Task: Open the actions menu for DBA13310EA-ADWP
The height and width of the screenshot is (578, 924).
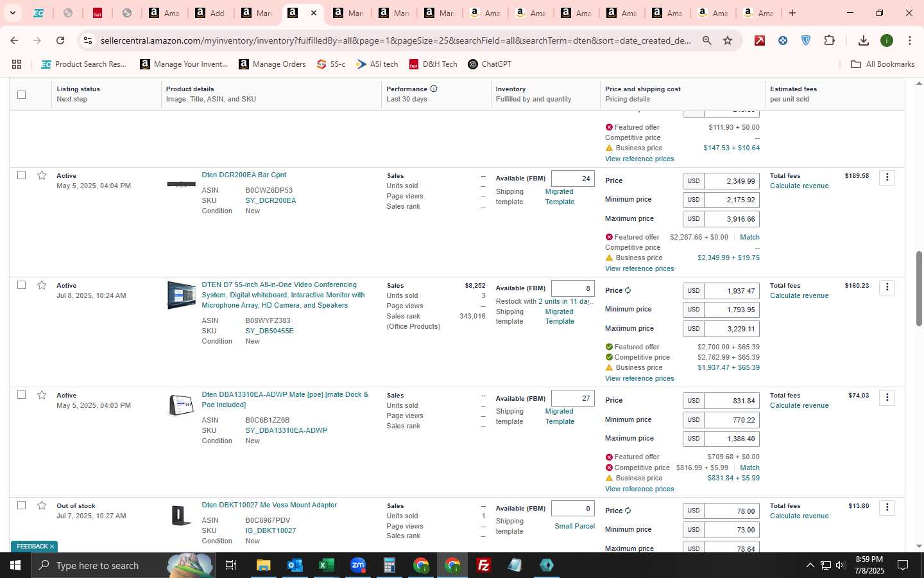Action: click(887, 397)
